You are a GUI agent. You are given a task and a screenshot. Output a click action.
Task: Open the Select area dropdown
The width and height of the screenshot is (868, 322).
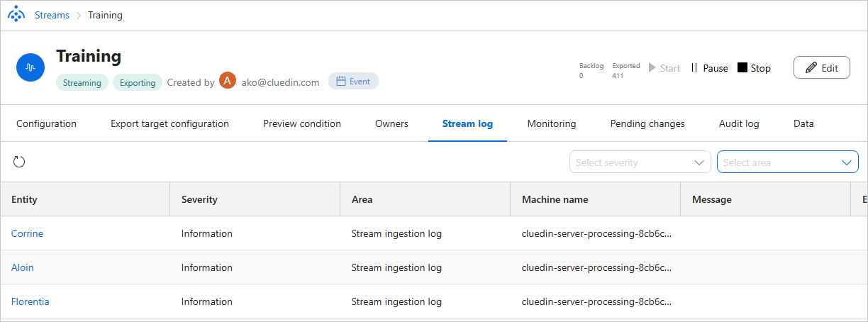click(x=788, y=162)
